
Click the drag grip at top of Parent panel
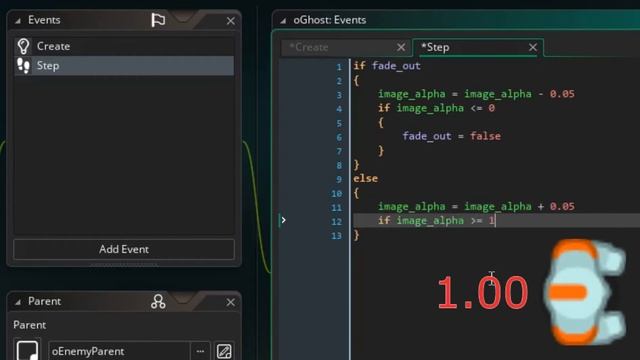183,298
